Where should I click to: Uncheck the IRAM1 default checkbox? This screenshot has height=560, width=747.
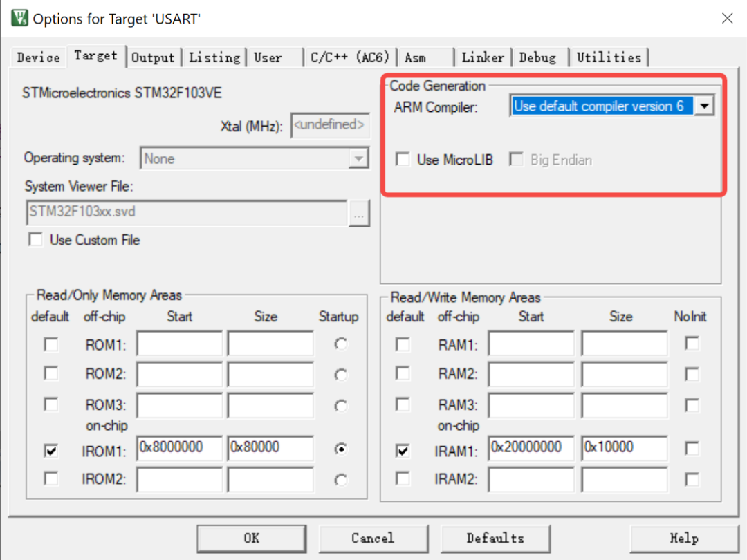[x=403, y=450]
